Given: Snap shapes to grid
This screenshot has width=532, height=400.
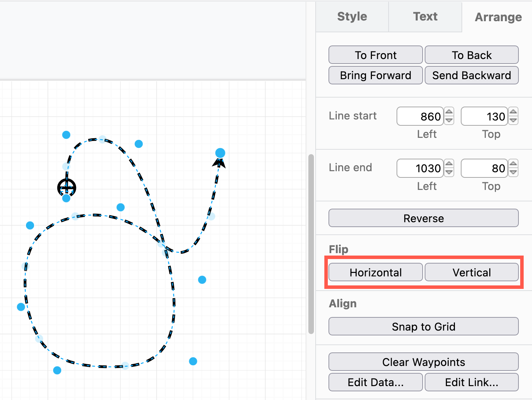Looking at the screenshot, I should pos(423,326).
